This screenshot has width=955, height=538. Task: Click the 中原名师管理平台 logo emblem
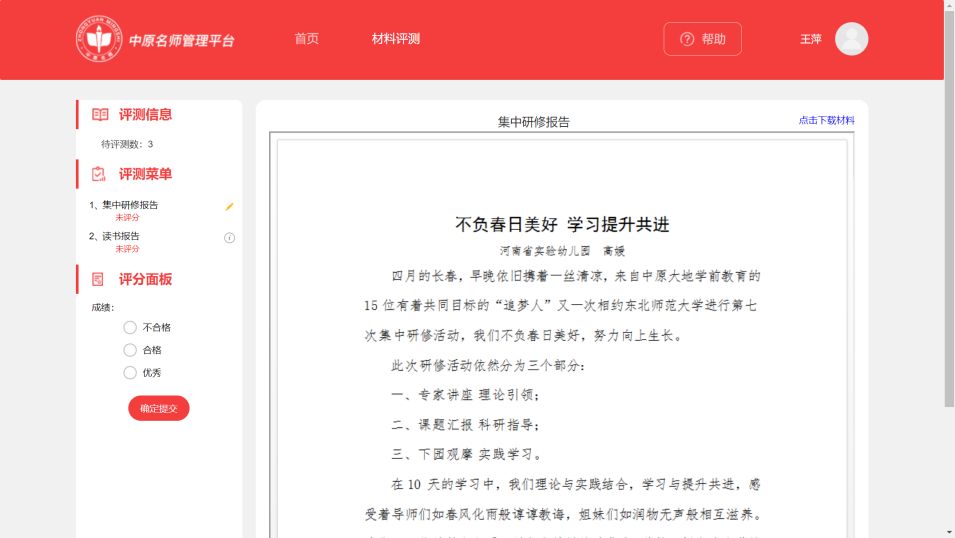pyautogui.click(x=99, y=39)
